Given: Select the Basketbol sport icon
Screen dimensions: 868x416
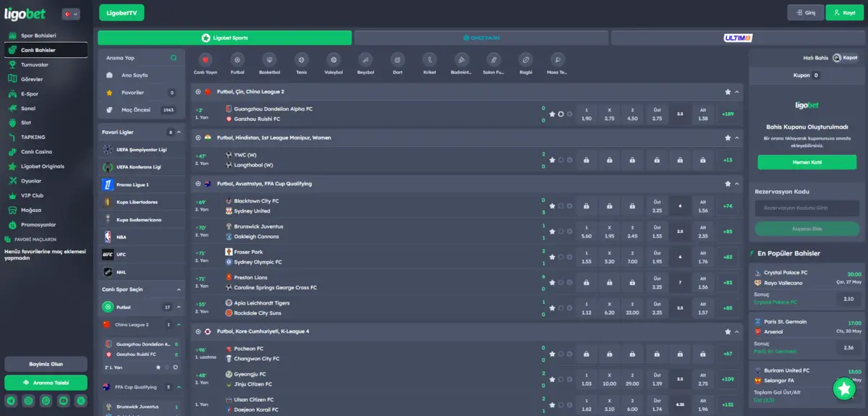Looking at the screenshot, I should click(x=269, y=60).
